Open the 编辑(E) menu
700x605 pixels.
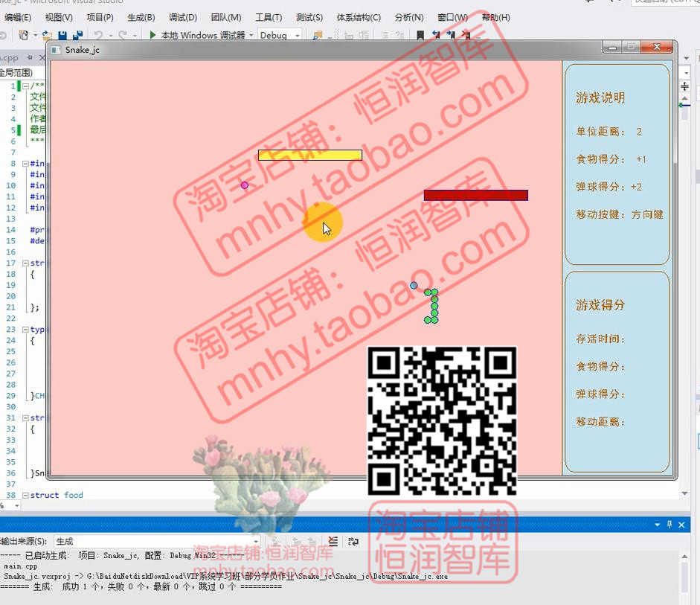(x=17, y=17)
